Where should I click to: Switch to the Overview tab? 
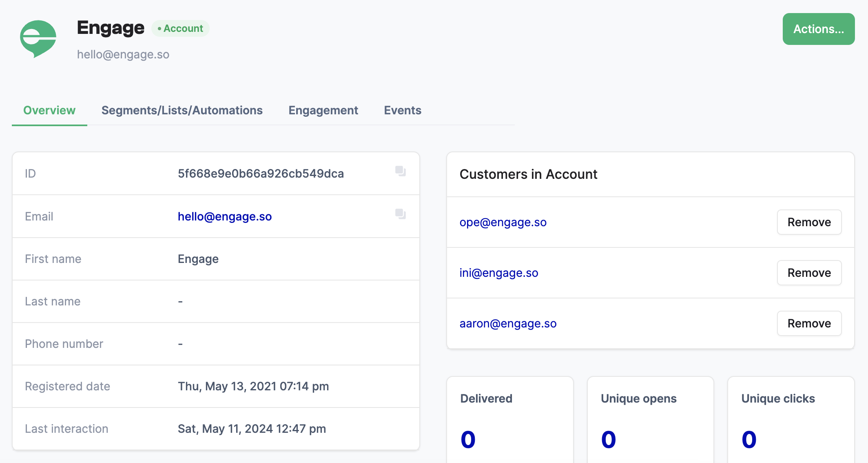tap(49, 110)
